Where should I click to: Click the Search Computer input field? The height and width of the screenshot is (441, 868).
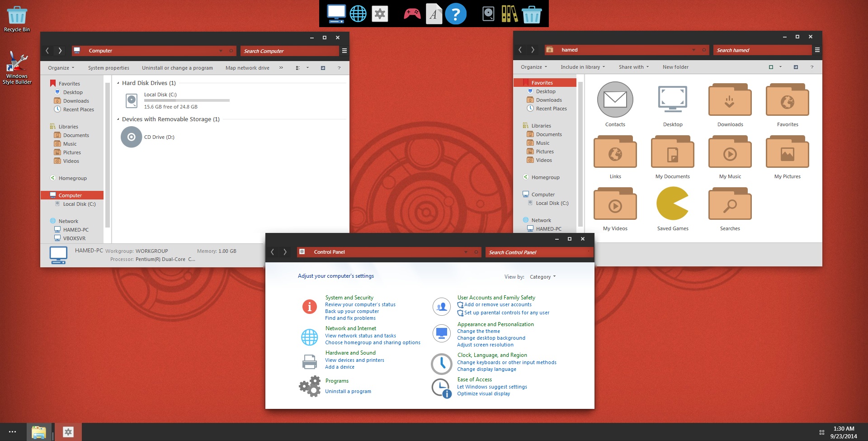[289, 51]
